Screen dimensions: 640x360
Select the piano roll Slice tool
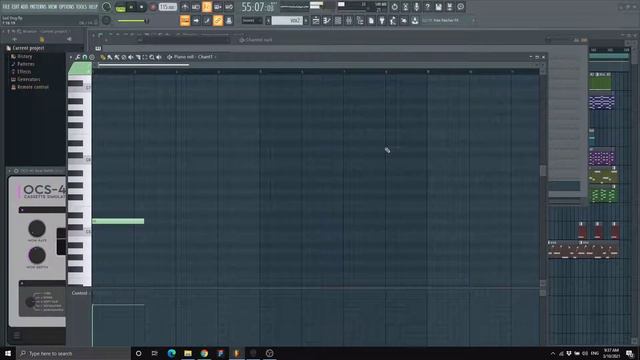pos(138,57)
